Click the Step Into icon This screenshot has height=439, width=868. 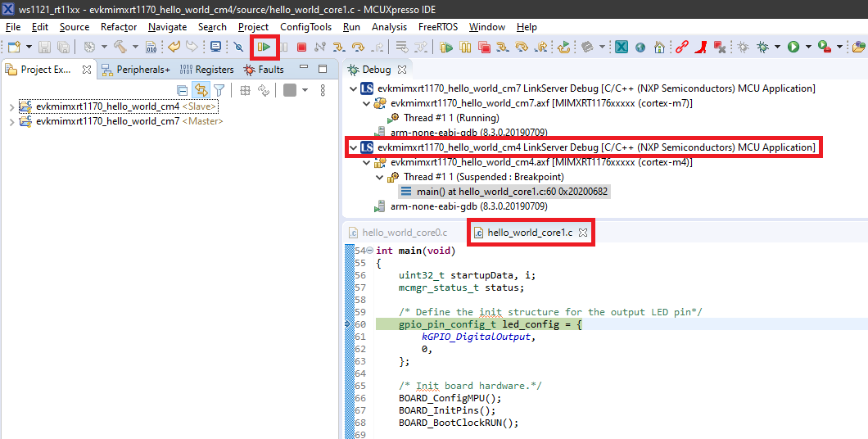(338, 48)
